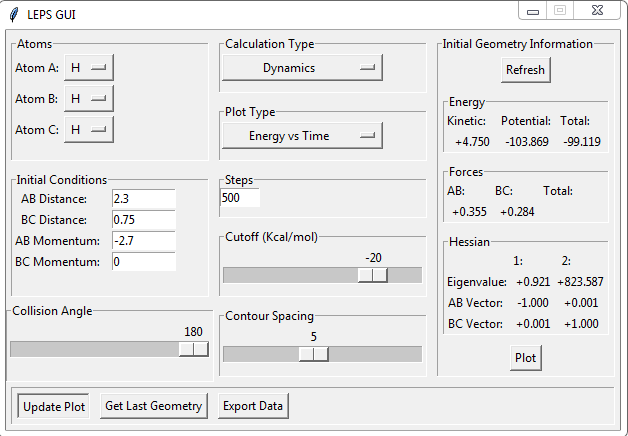This screenshot has height=436, width=628.
Task: Click the Export Data button
Action: point(254,406)
